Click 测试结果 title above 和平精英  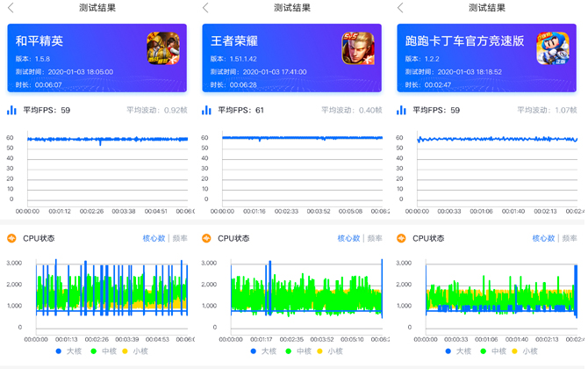[x=97, y=8]
